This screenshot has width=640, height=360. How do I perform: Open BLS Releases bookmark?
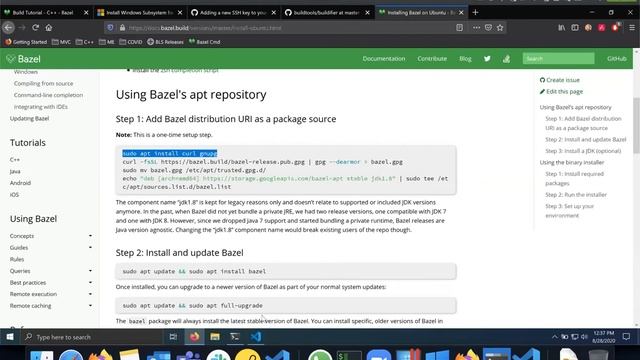point(165,42)
